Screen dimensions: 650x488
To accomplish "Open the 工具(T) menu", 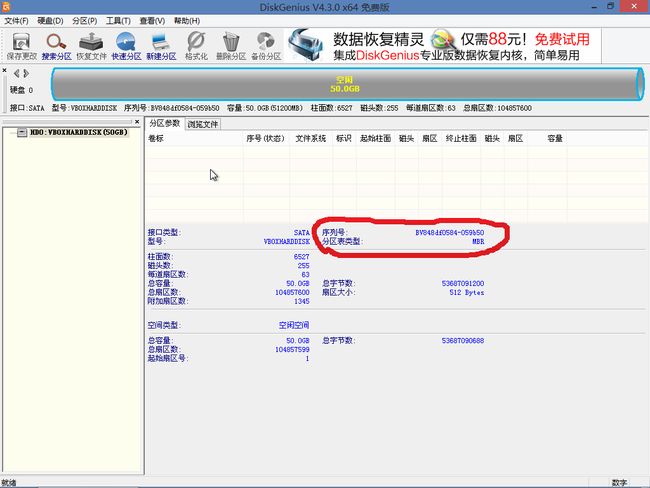I will click(x=118, y=21).
